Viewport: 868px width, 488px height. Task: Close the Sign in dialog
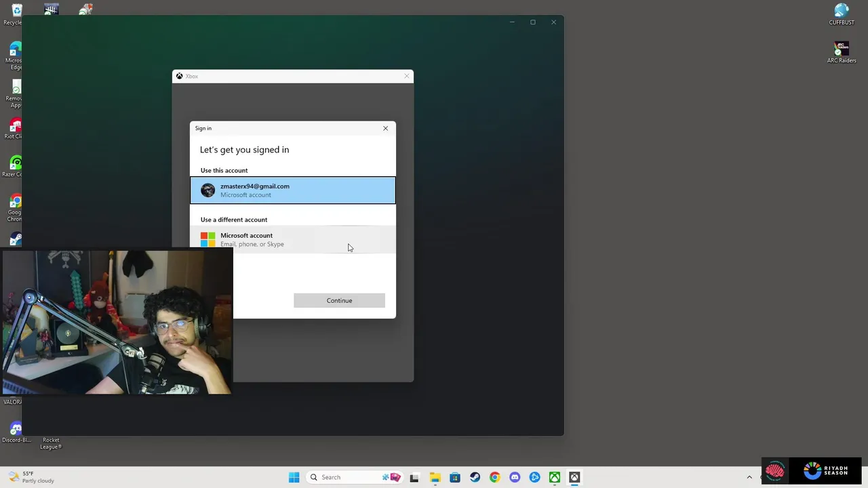[x=385, y=128]
